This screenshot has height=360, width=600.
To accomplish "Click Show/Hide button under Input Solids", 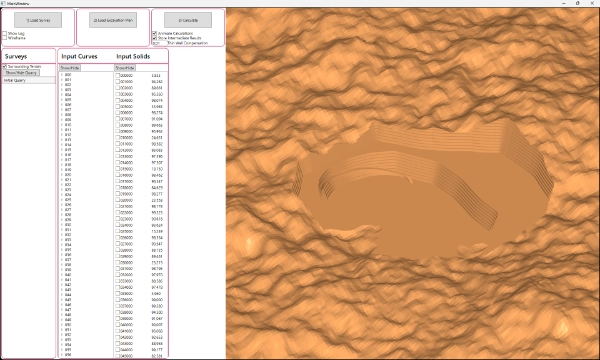I will pyautogui.click(x=125, y=68).
